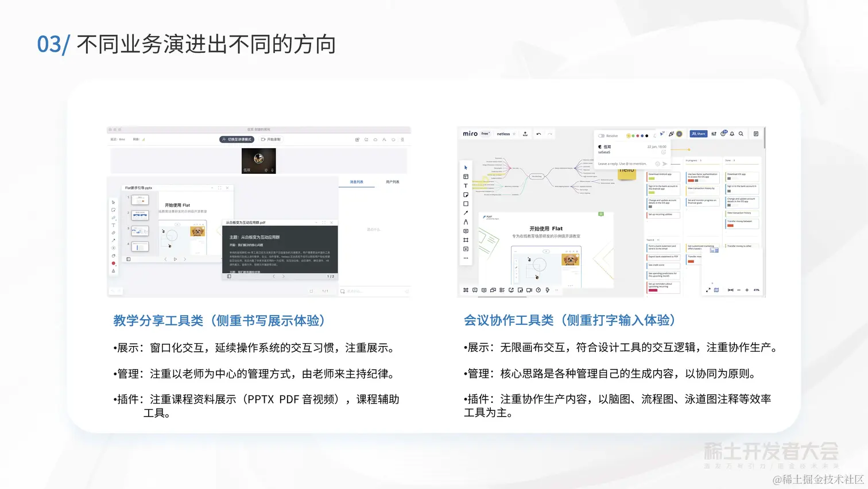Screen dimensions: 868x489
Task: Open the timer icon in Miro bottom bar
Action: tap(538, 290)
